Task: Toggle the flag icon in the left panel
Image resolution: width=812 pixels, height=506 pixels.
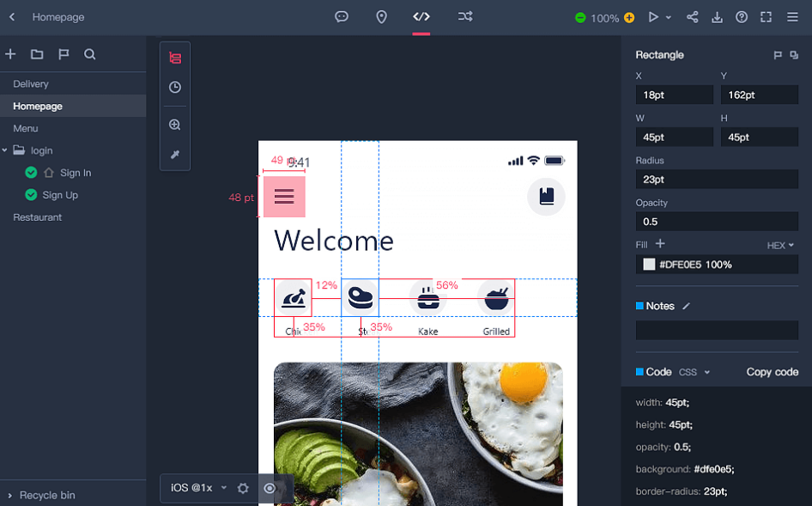Action: pyautogui.click(x=63, y=53)
